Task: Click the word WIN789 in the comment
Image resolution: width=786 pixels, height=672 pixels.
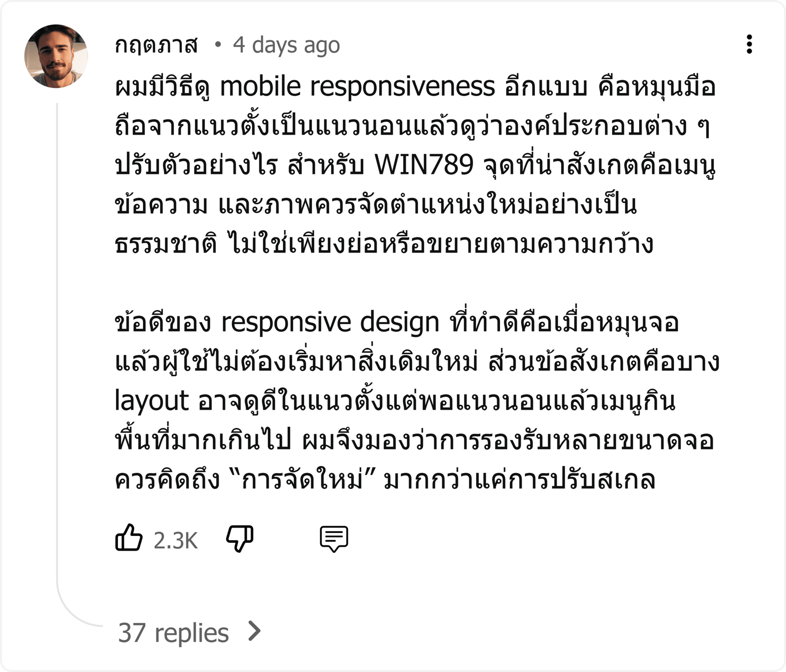Action: (424, 165)
